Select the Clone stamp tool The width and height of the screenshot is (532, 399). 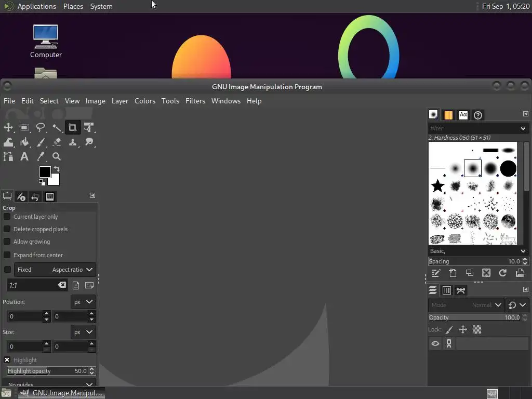click(x=73, y=142)
